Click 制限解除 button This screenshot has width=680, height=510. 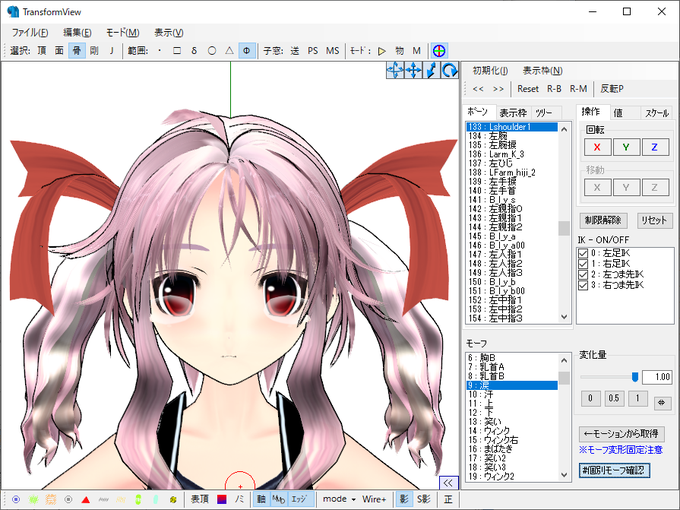coord(603,220)
